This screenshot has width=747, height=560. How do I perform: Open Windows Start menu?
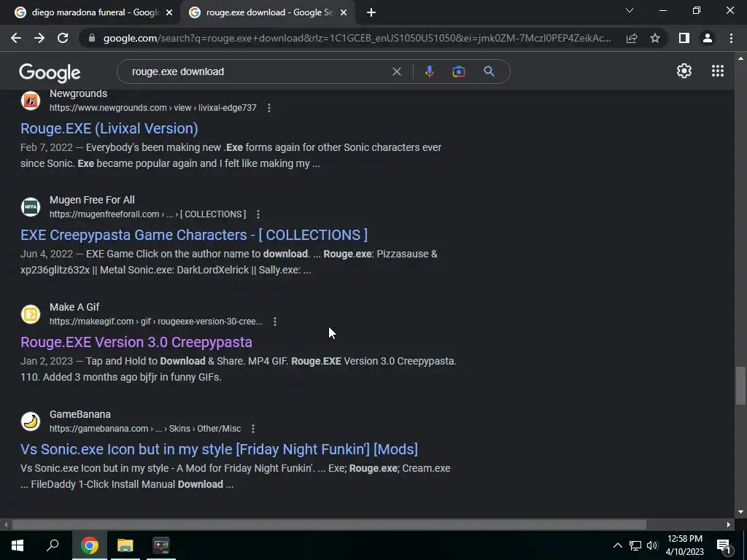pos(18,545)
